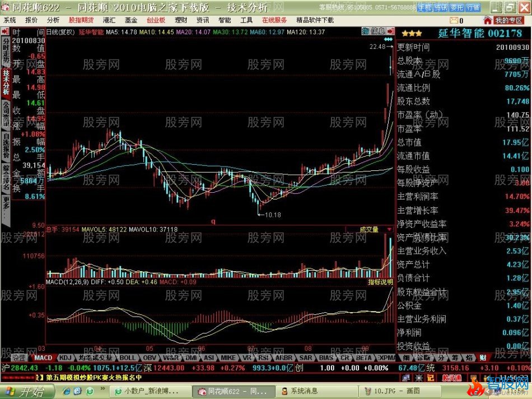The image size is (532, 399).
Task: Click the 股灵通 status bar icon
Action: point(452,378)
